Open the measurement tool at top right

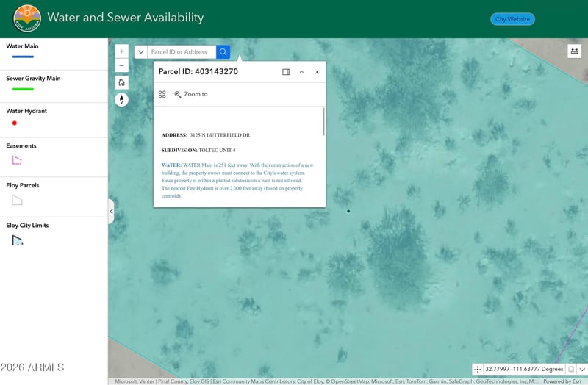pyautogui.click(x=574, y=51)
